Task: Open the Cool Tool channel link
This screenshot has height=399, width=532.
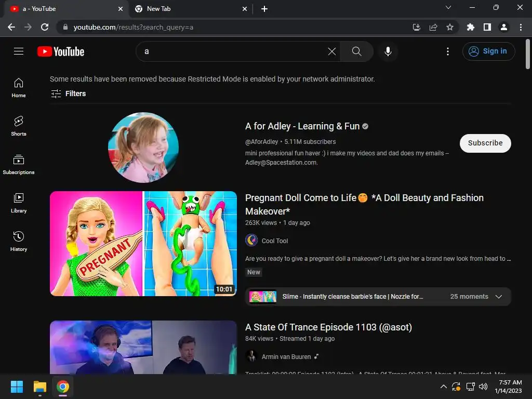Action: (x=274, y=241)
